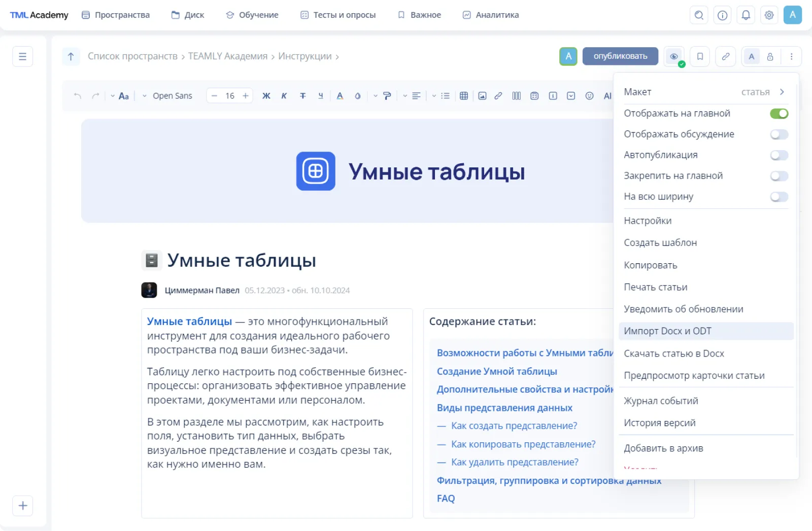The width and height of the screenshot is (812, 531).
Task: Open the AI assistant tool
Action: (607, 96)
